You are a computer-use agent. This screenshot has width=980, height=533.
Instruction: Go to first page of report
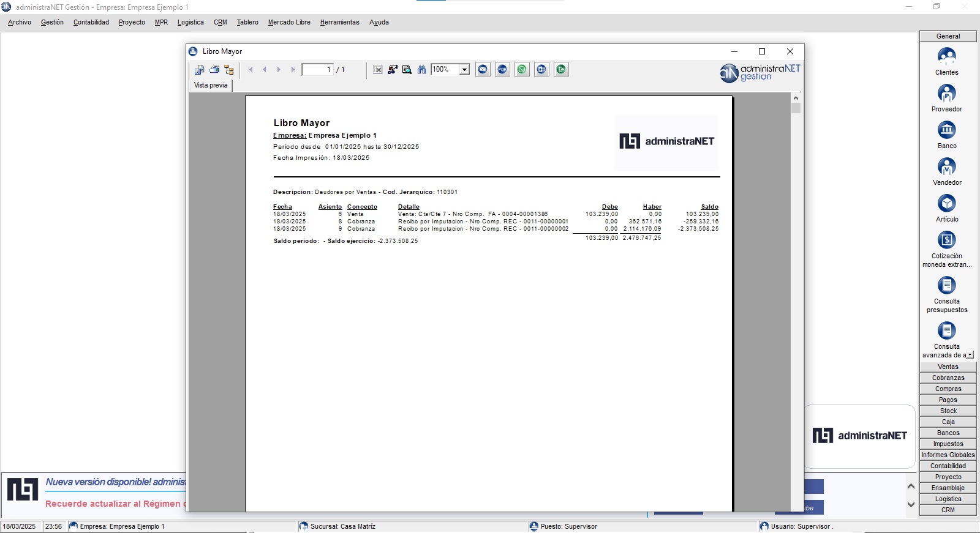(x=251, y=70)
